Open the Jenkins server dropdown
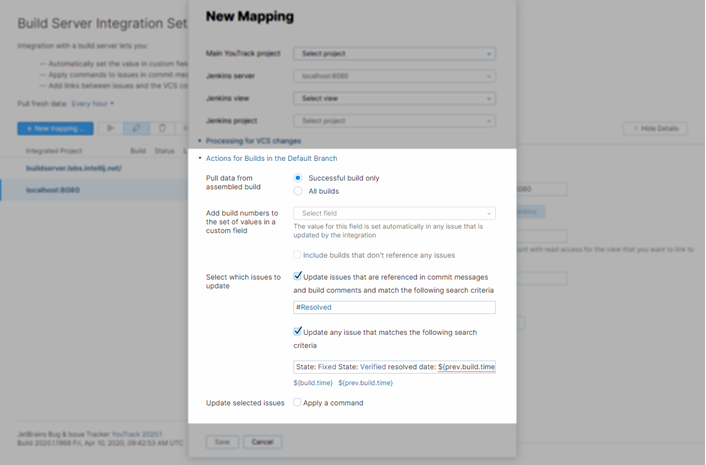This screenshot has height=465, width=706. click(394, 76)
